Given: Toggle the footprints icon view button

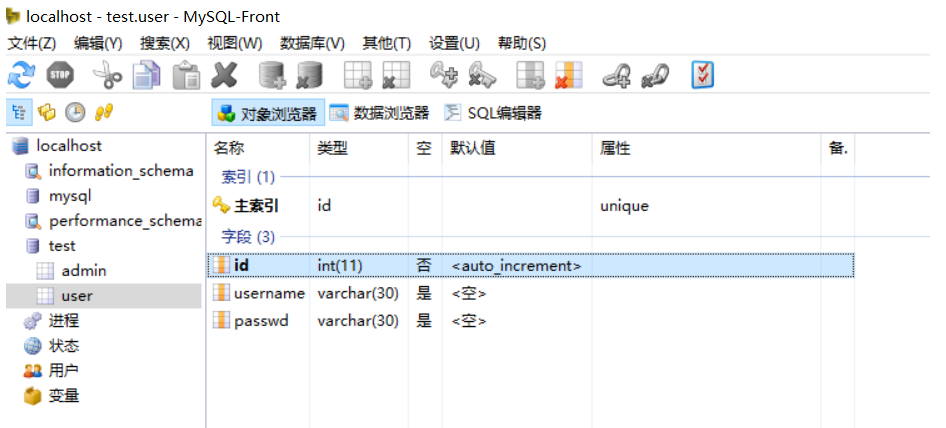Looking at the screenshot, I should (x=103, y=112).
